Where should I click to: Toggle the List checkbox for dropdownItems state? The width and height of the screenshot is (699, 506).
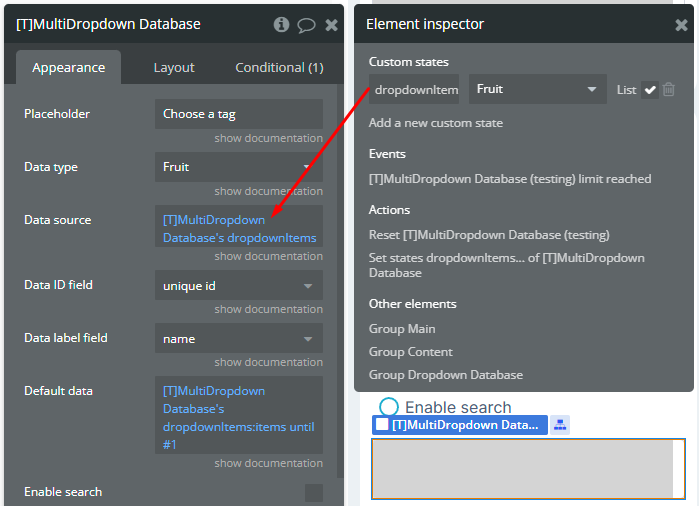coord(650,90)
